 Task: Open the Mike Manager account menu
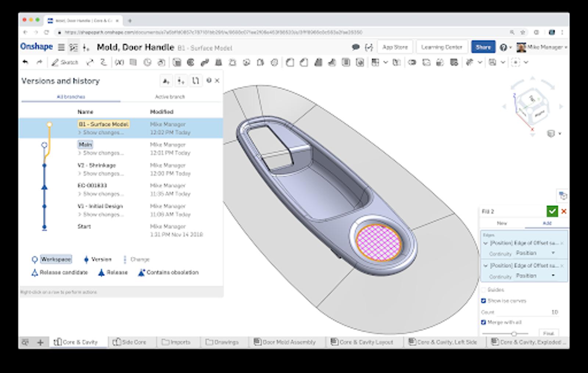tap(542, 47)
